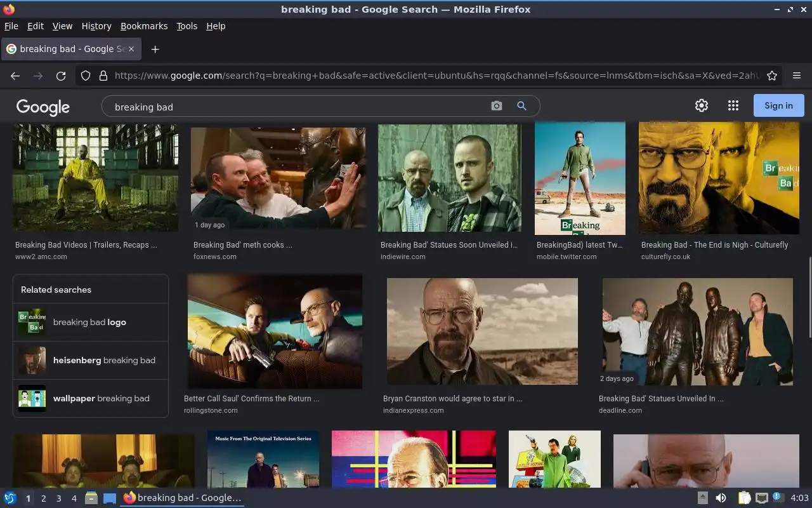Open the mobile.twitter.com poster image
Screen dimensions: 812x508
coord(580,178)
